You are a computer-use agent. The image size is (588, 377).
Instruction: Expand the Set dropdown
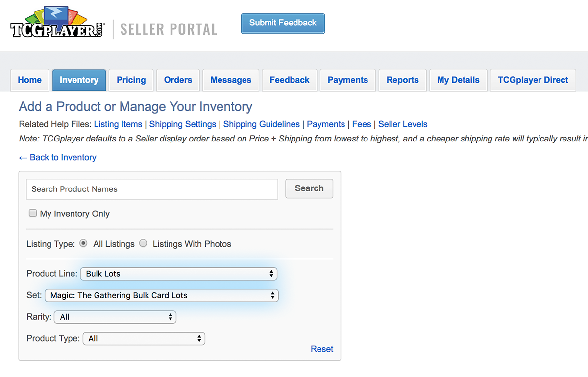(x=162, y=295)
